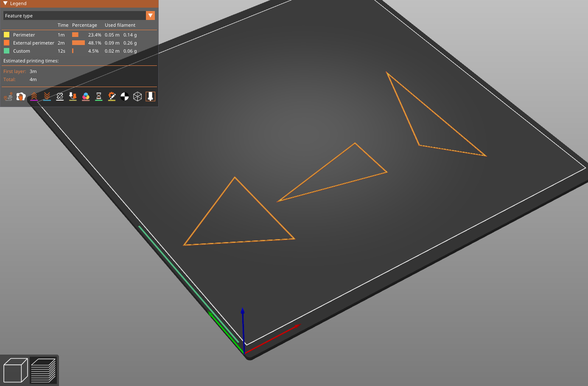Click the External perimeter color swatch

(7, 43)
